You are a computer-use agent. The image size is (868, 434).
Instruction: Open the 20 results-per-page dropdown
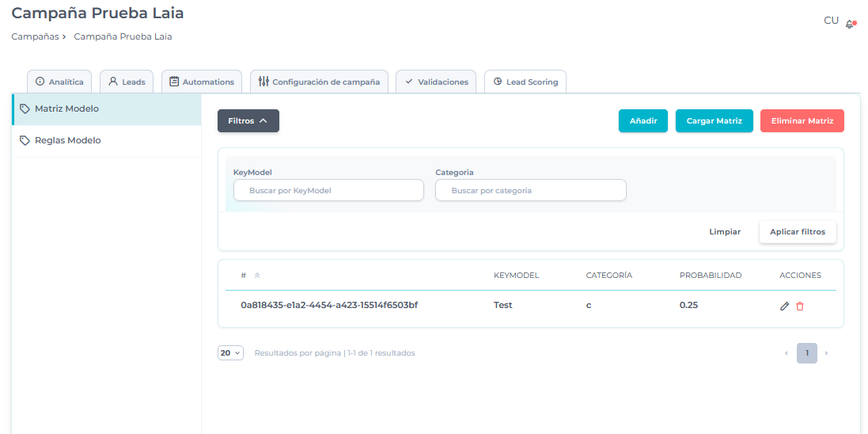(230, 353)
